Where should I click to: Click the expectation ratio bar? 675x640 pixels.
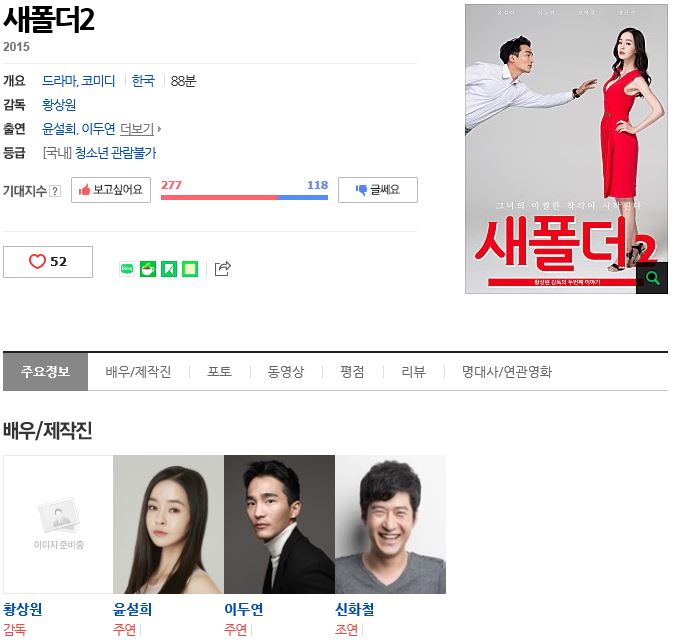[245, 198]
